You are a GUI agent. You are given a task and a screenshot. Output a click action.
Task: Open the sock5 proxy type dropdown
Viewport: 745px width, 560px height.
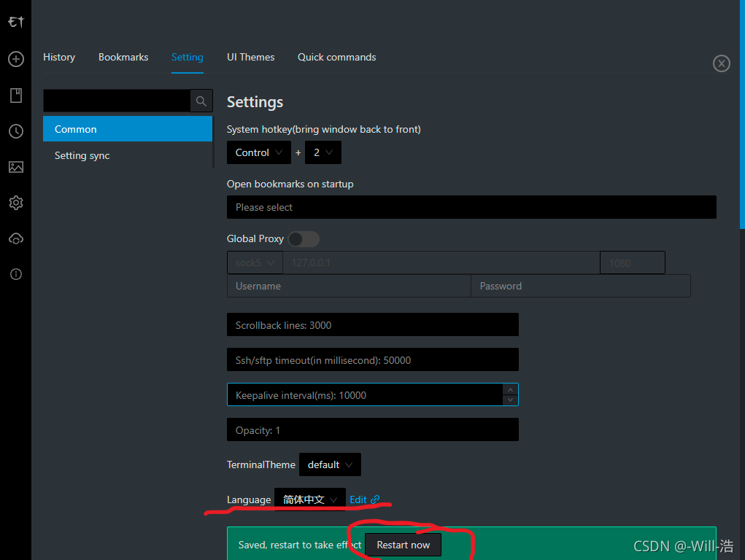(x=255, y=262)
